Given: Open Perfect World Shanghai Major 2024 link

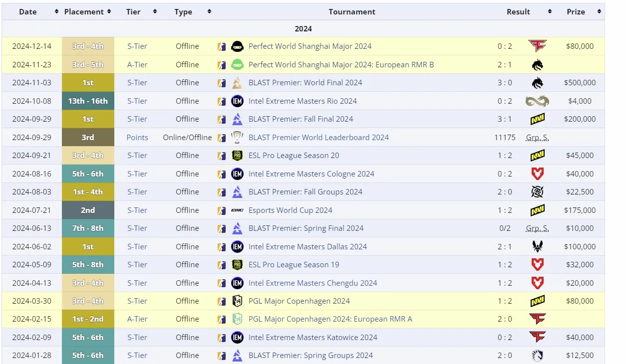Looking at the screenshot, I should [x=310, y=46].
